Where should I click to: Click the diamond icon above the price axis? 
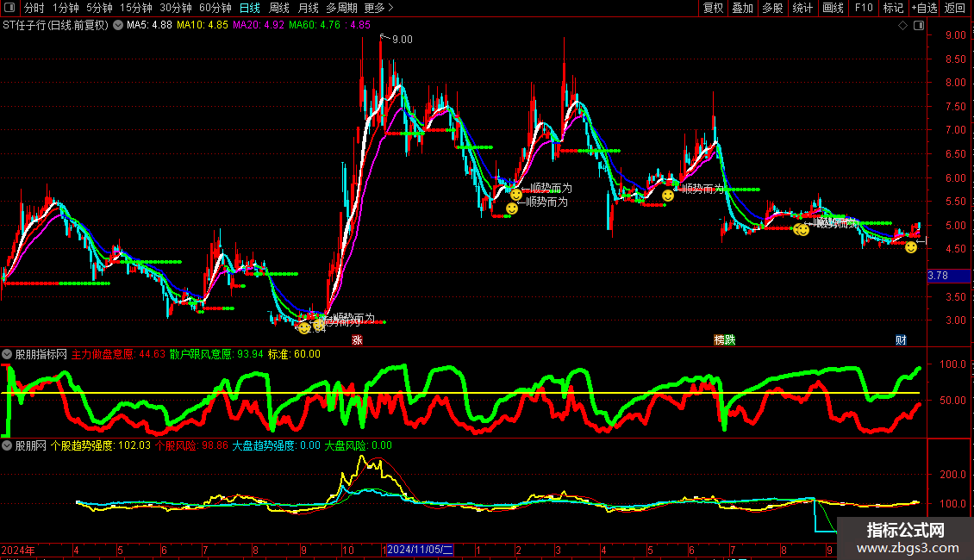click(902, 25)
